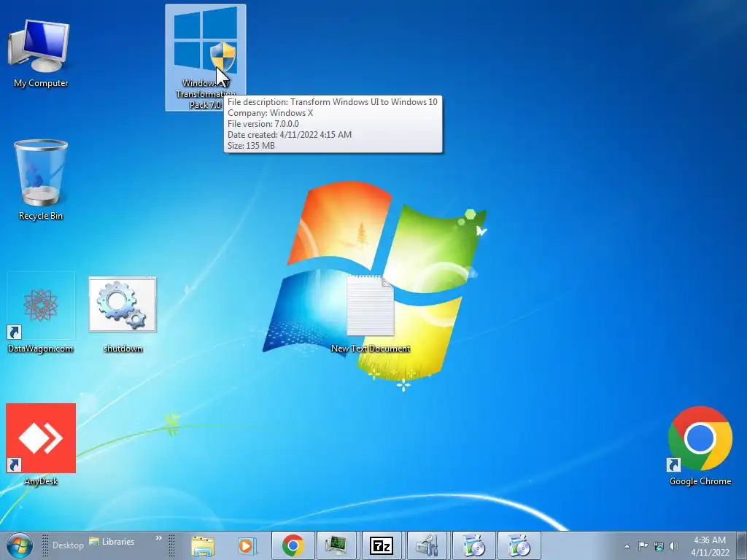Show hidden system tray icons
The width and height of the screenshot is (747, 560).
tap(627, 546)
